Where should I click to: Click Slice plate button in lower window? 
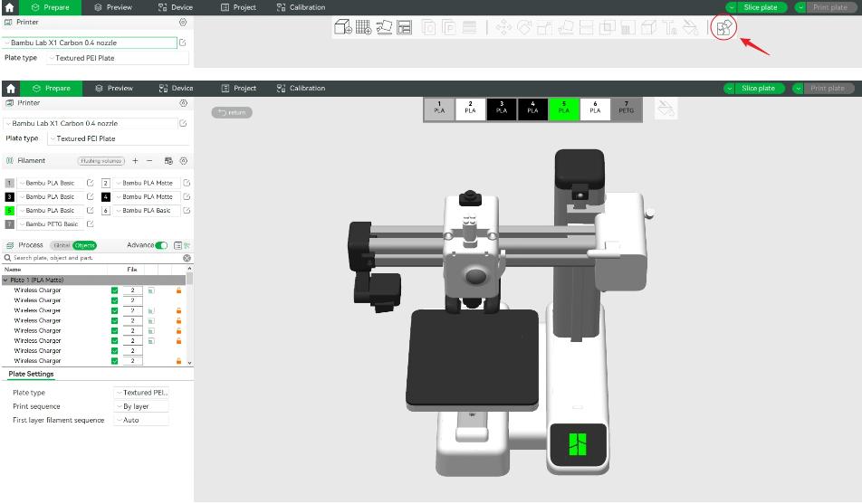coord(759,88)
